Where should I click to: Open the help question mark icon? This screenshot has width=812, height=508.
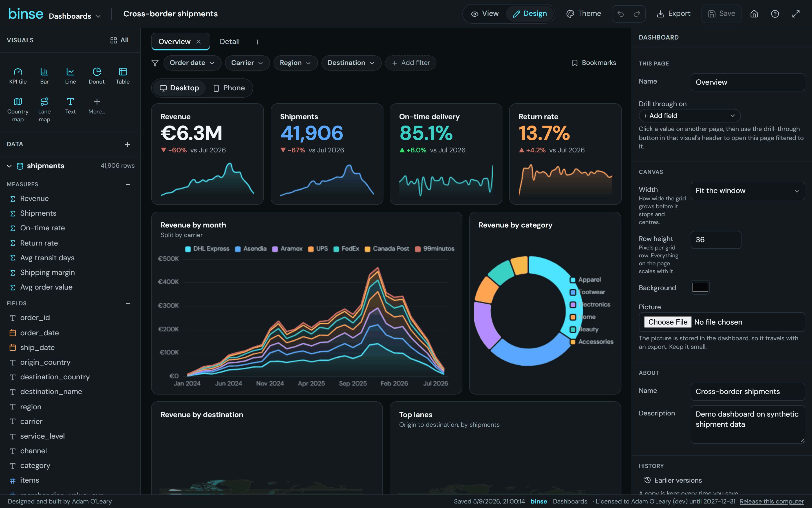(775, 14)
